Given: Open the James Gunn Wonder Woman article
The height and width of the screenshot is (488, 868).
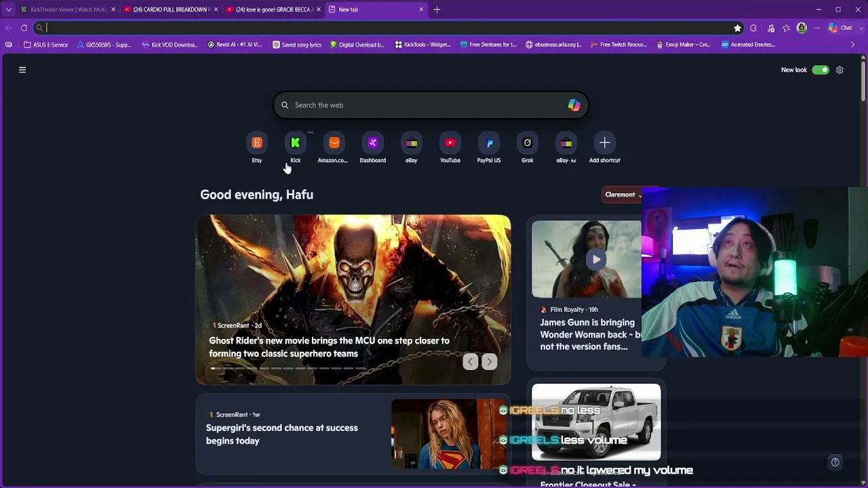Looking at the screenshot, I should point(591,334).
